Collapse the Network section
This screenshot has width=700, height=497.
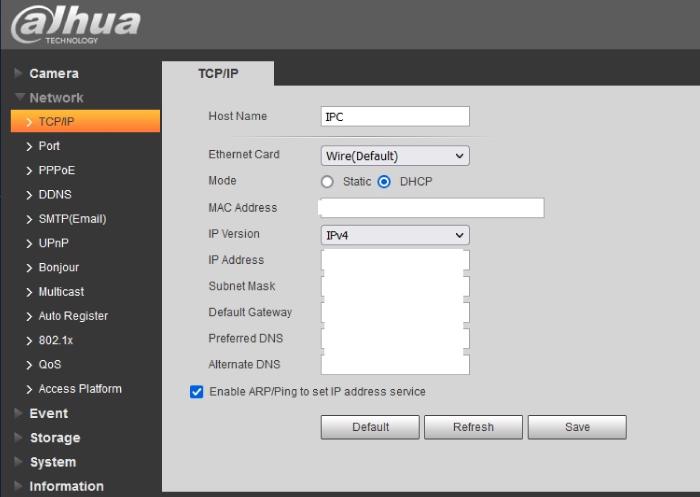pyautogui.click(x=56, y=98)
